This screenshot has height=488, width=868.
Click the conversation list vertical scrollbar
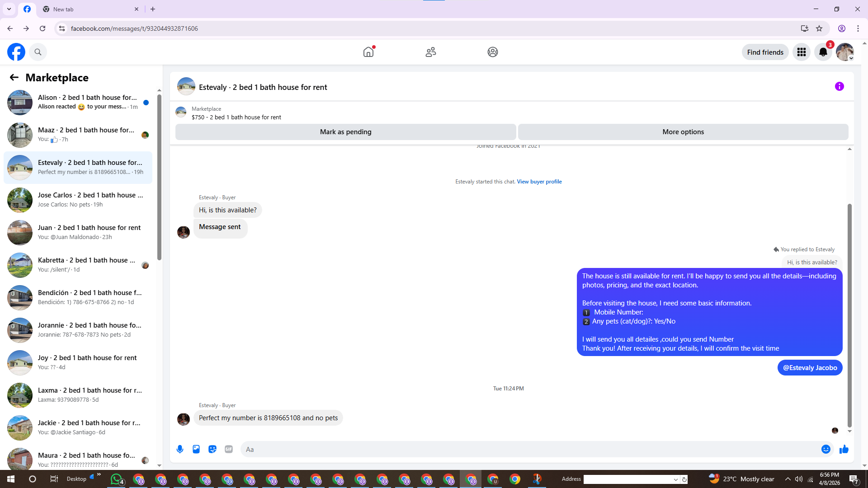pos(159,176)
